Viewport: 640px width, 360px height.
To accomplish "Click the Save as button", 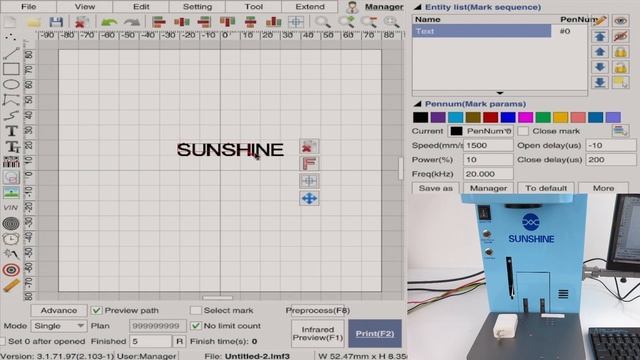I will (436, 188).
